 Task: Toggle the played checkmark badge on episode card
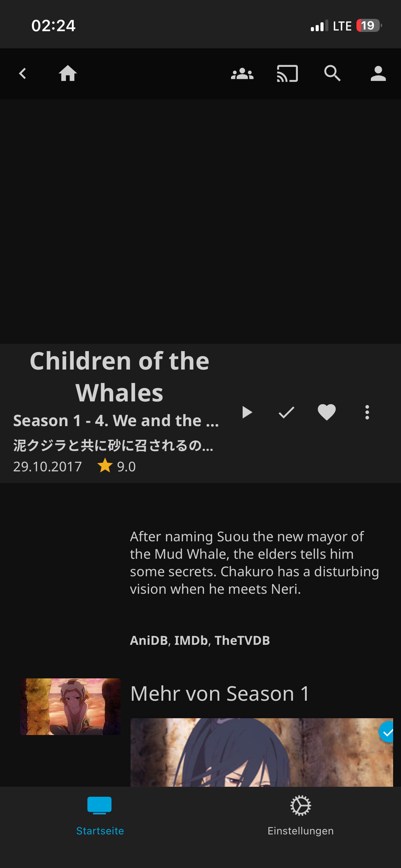pos(387,732)
